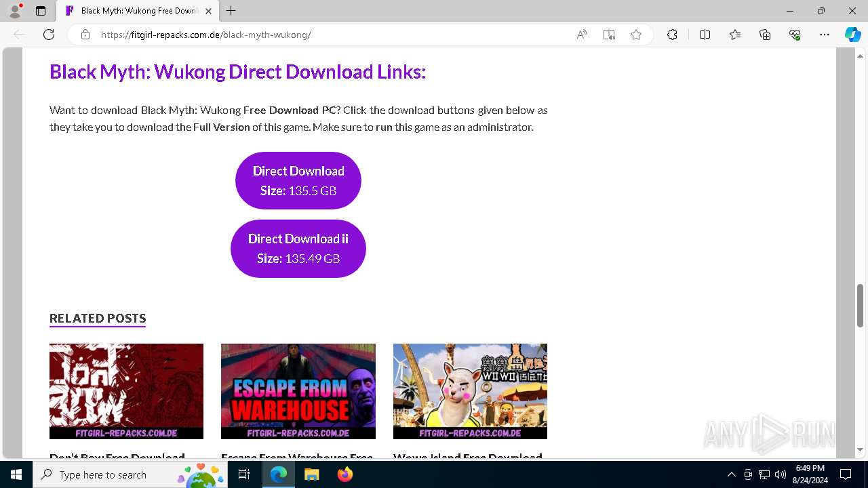Refresh the current page
The height and width of the screenshot is (488, 868).
(x=49, y=35)
